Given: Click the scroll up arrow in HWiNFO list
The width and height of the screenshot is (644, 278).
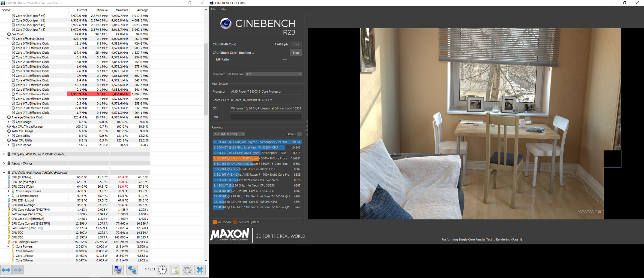Looking at the screenshot, I should (x=206, y=10).
